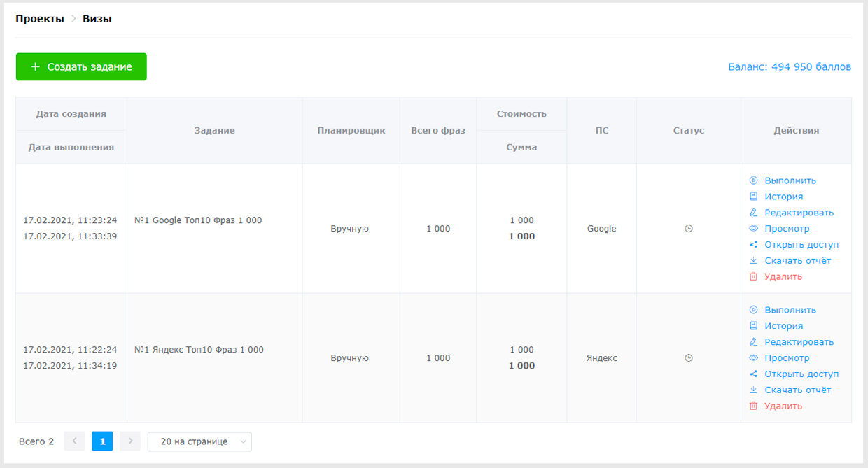Go to the next page with the right arrow

pyautogui.click(x=130, y=441)
